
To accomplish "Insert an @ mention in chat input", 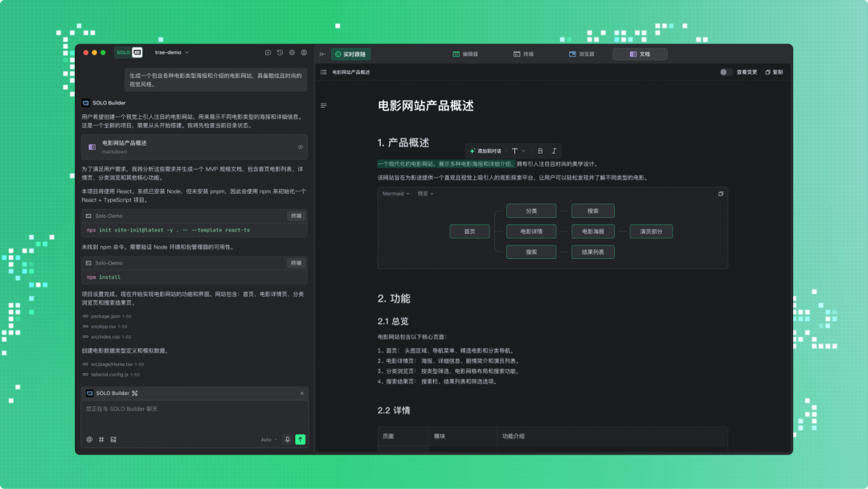I will 90,440.
